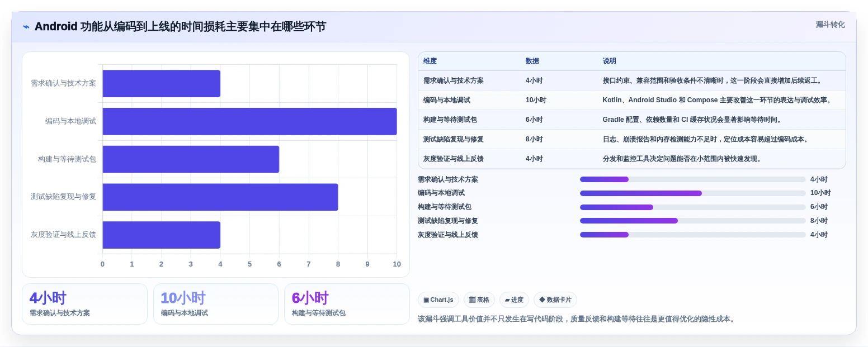
Task: Click the x-axis tick label 10
Action: (x=397, y=264)
